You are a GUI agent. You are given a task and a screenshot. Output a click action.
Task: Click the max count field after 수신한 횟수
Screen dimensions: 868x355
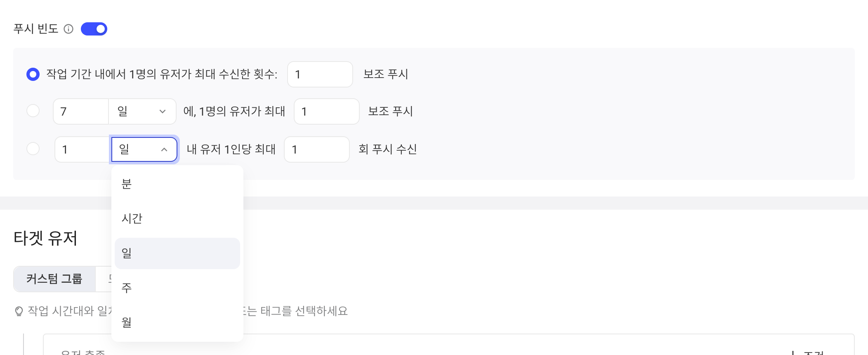(x=320, y=74)
